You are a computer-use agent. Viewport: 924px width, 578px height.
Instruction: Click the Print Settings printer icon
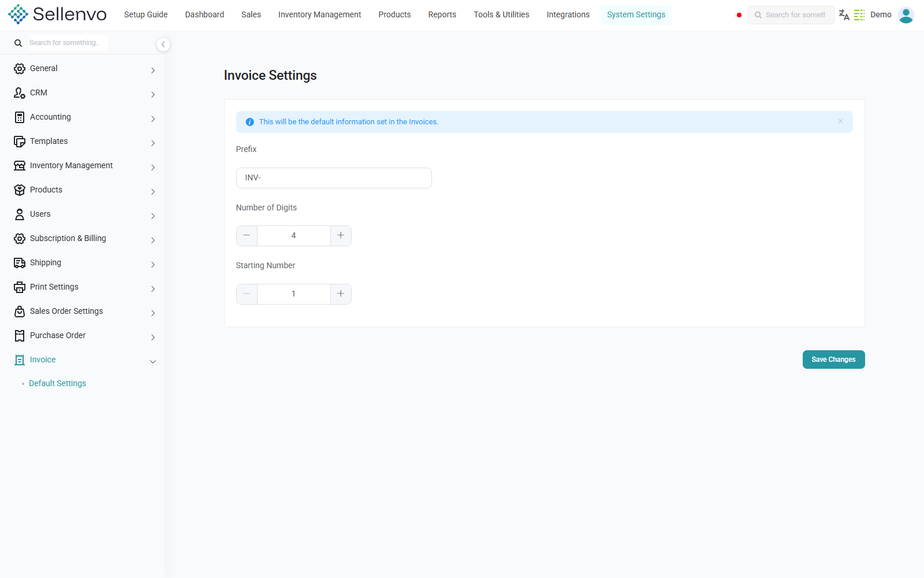20,287
